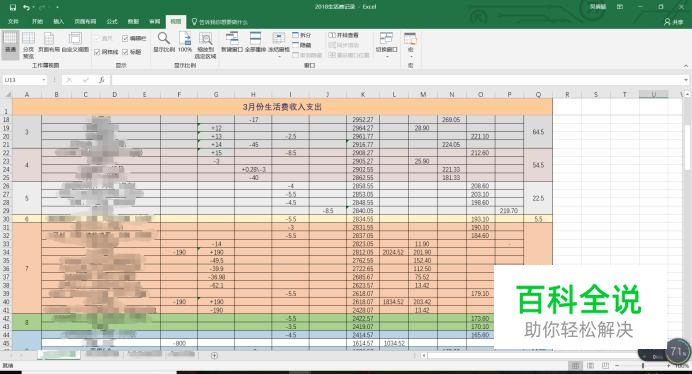This screenshot has height=374, width=692.
Task: Insert function using the fx icon
Action: click(x=102, y=80)
